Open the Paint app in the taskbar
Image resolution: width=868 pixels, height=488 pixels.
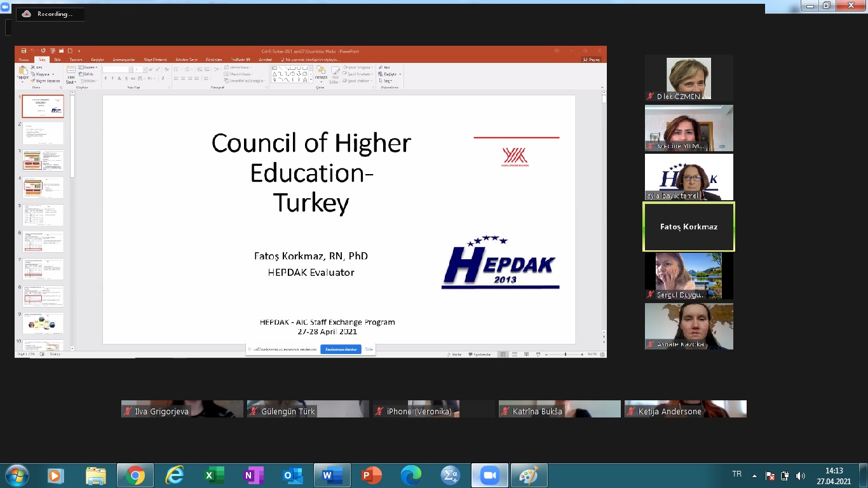(529, 475)
